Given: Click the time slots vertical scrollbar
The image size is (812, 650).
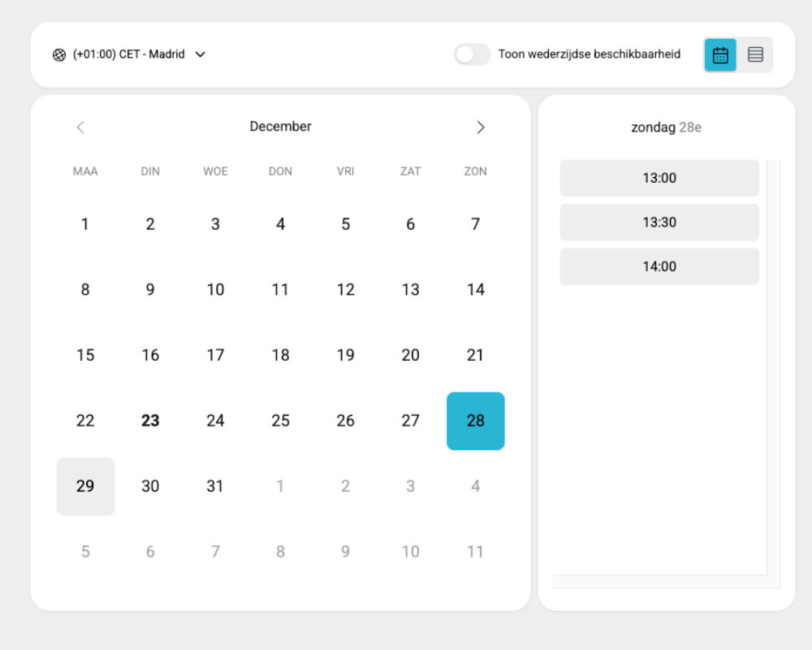Looking at the screenshot, I should 773,366.
